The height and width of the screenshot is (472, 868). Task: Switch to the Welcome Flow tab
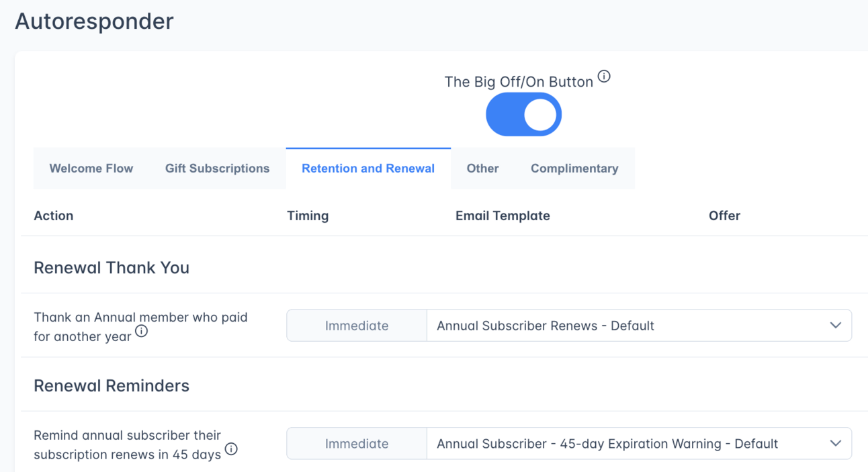coord(91,169)
